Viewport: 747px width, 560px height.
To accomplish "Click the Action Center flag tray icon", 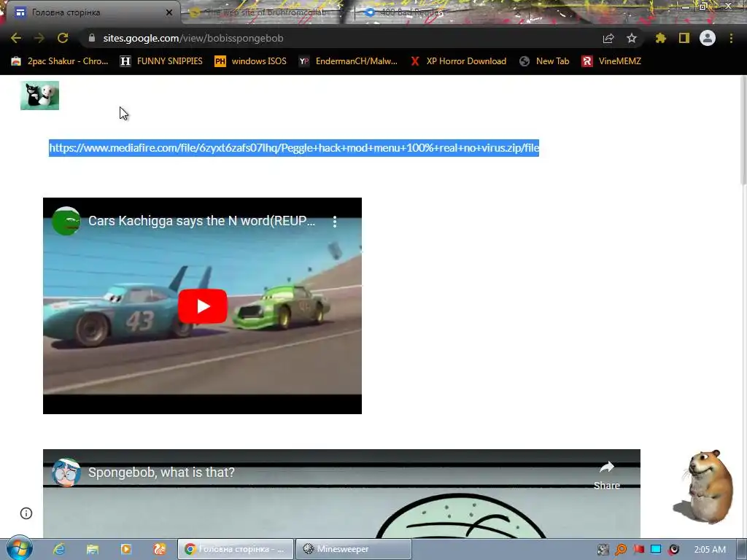I will pyautogui.click(x=639, y=550).
